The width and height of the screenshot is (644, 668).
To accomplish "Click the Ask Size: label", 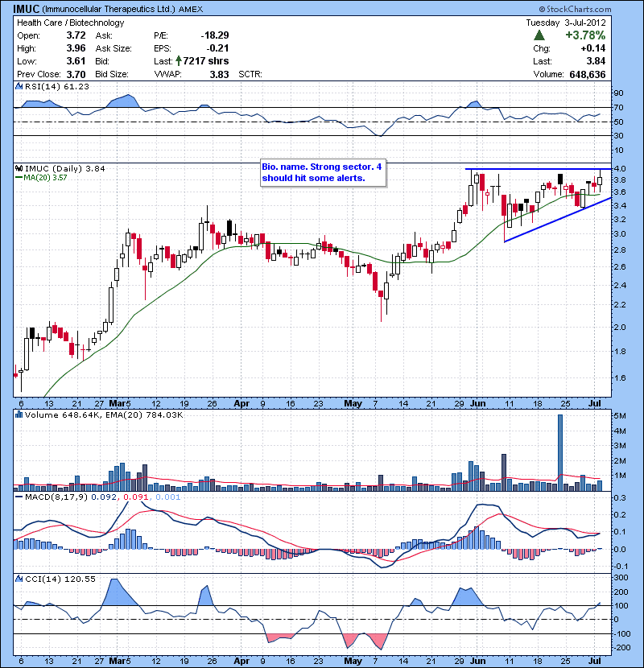I will point(114,48).
